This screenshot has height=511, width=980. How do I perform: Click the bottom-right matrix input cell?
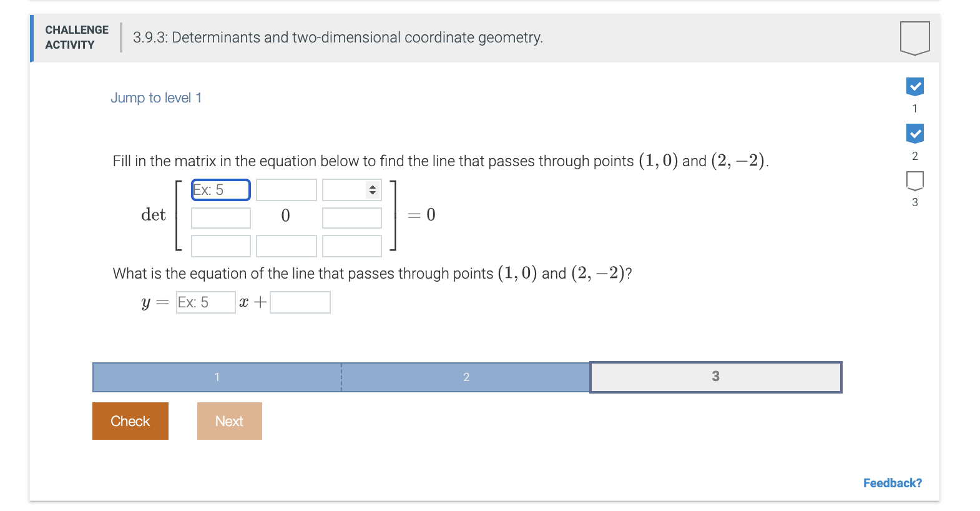[351, 246]
